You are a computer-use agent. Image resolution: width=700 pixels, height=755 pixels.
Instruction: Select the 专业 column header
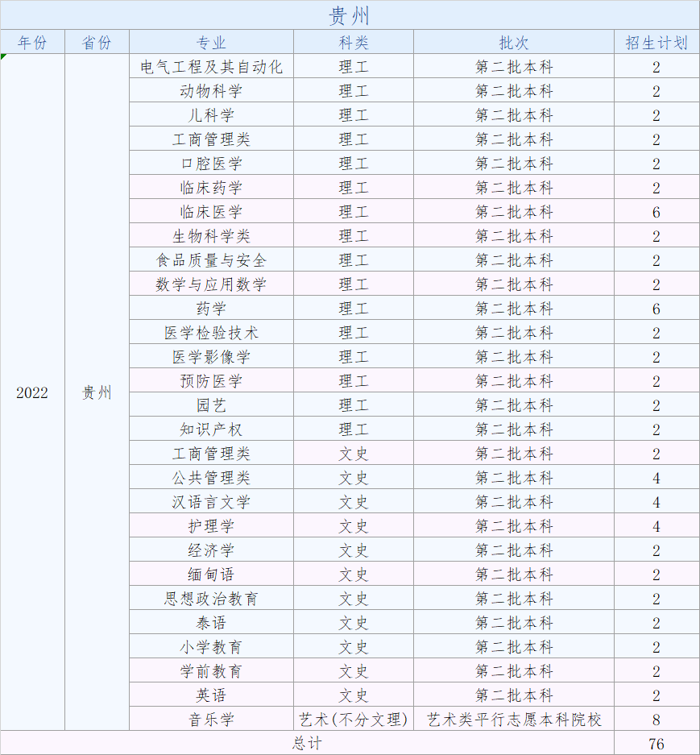pos(211,43)
